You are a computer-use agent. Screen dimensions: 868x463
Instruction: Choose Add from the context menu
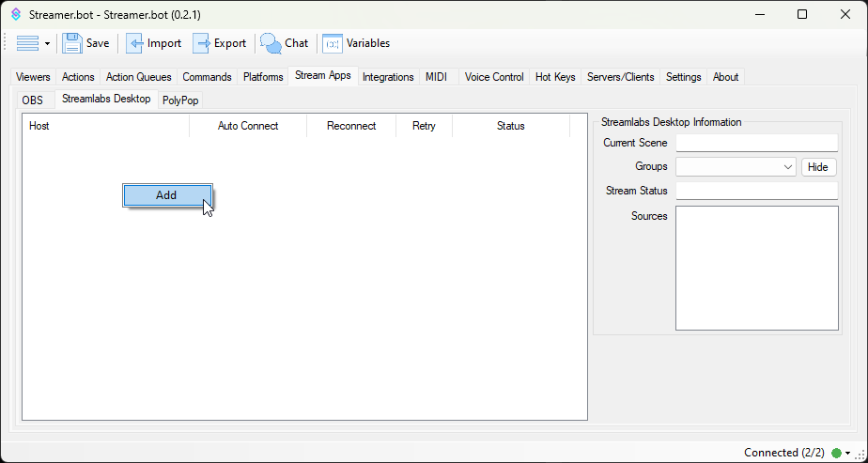(x=166, y=195)
